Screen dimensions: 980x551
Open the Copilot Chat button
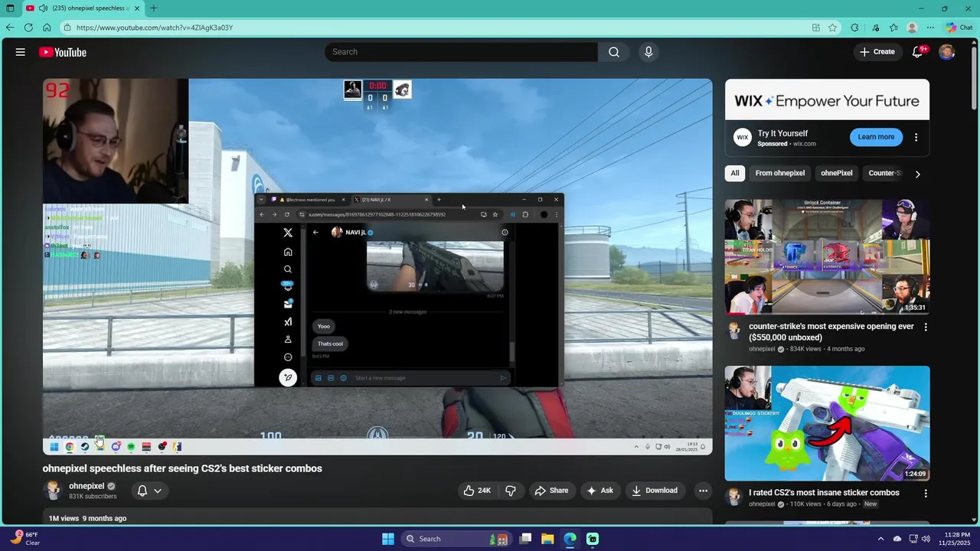pyautogui.click(x=959, y=28)
